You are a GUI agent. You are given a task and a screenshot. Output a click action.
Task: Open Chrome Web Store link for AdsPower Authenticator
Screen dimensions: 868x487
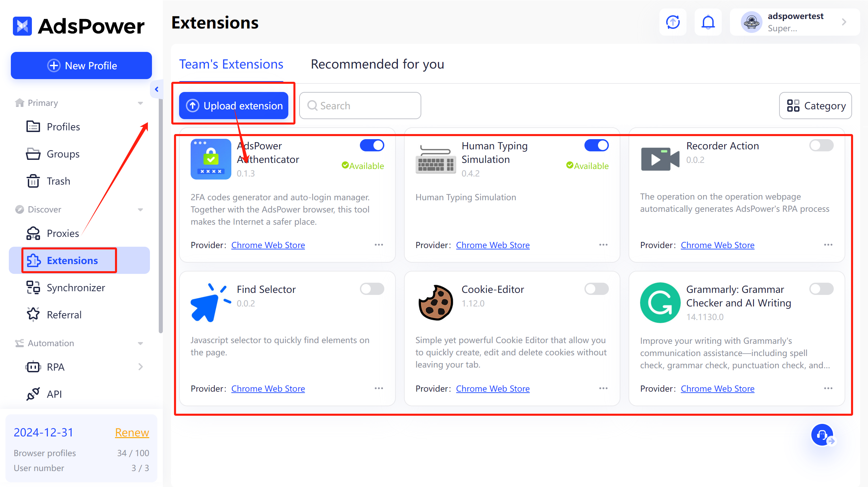click(268, 245)
